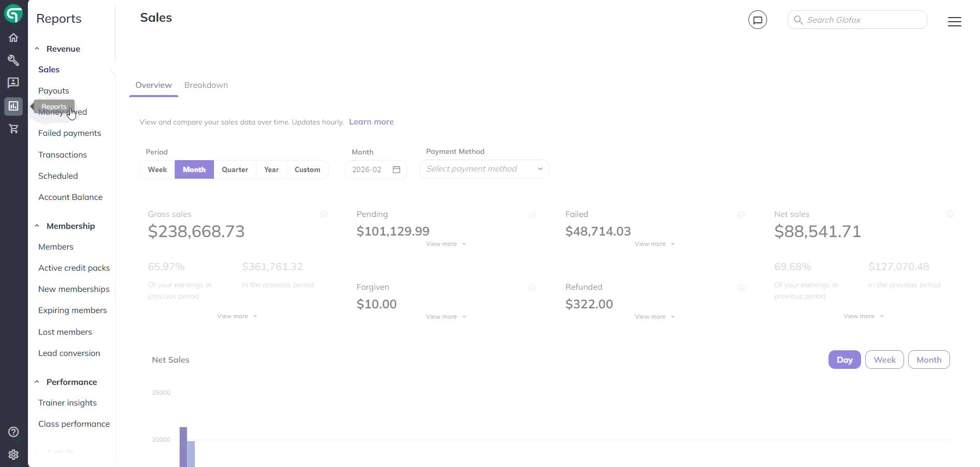Select the Custom period option
The image size is (980, 467).
click(308, 169)
